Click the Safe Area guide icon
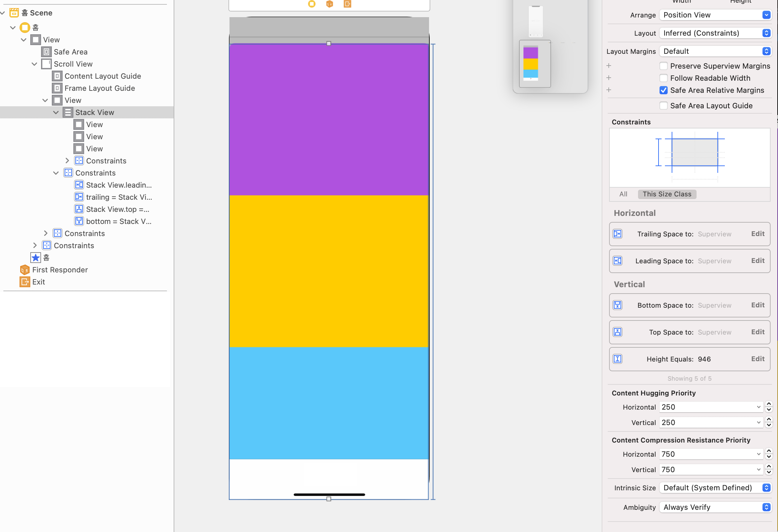 pos(46,52)
